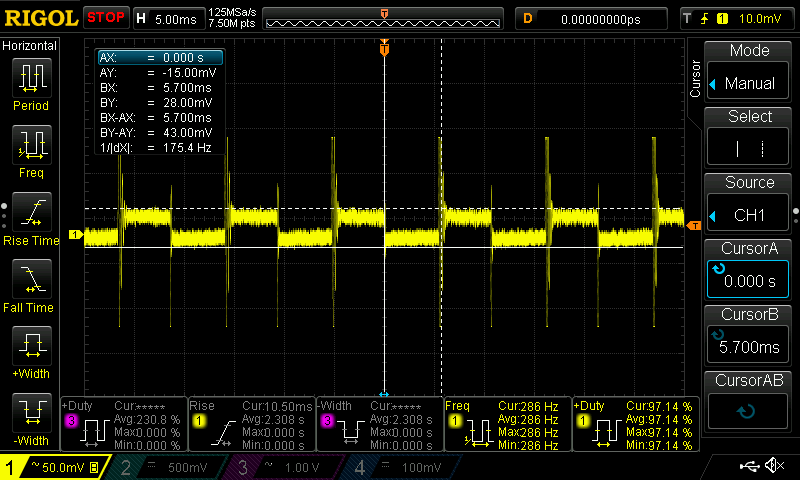Viewport: 800px width, 480px height.
Task: Click the Rise channel 1 measurement box
Action: (x=252, y=424)
